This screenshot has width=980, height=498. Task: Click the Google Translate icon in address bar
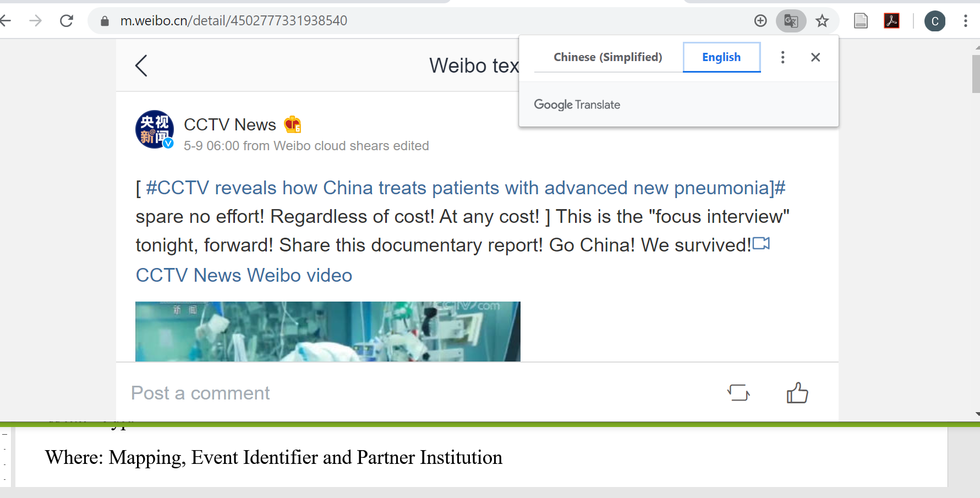click(791, 21)
